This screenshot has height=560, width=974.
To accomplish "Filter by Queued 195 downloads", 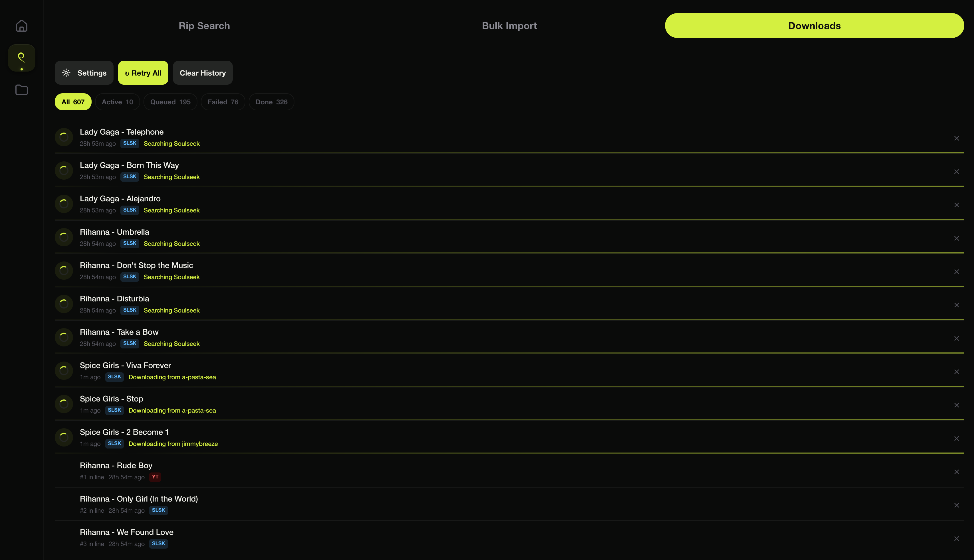I will coord(171,102).
